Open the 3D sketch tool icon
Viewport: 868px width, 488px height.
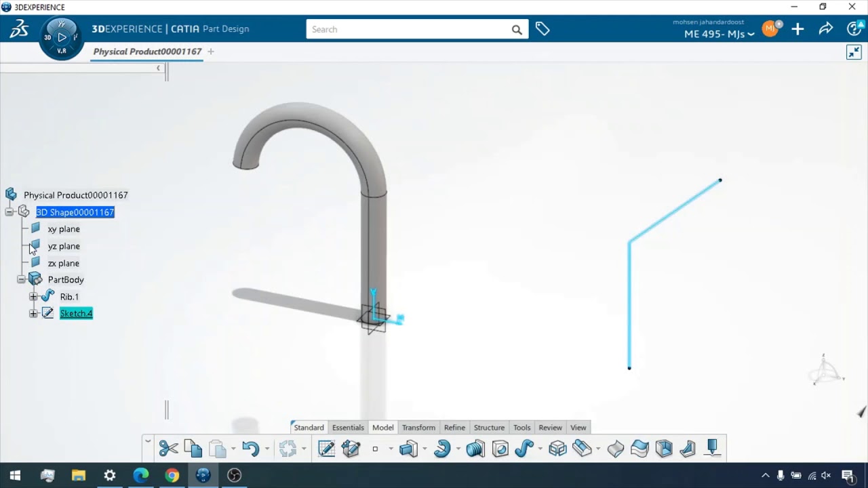click(351, 448)
